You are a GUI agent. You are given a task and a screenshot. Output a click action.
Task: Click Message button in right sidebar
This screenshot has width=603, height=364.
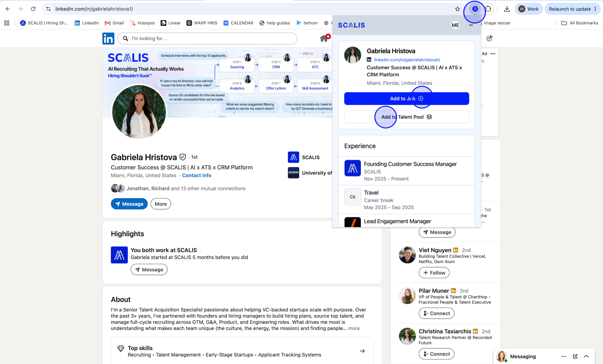click(437, 232)
